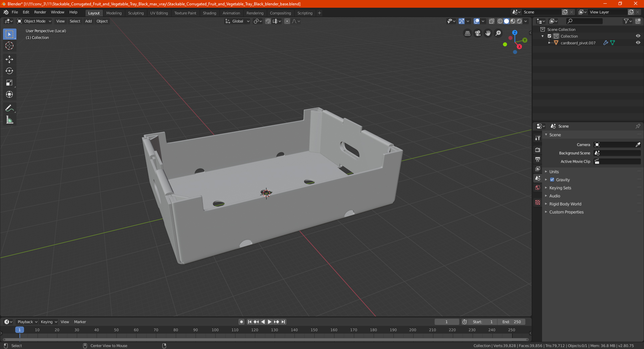Image resolution: width=644 pixels, height=349 pixels.
Task: Toggle snapping magnet
Action: pos(268,21)
